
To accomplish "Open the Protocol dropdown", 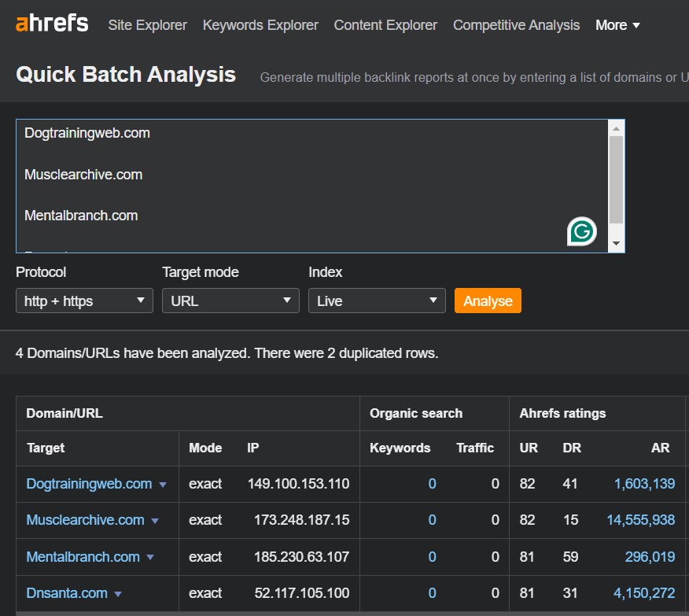I will tap(84, 301).
